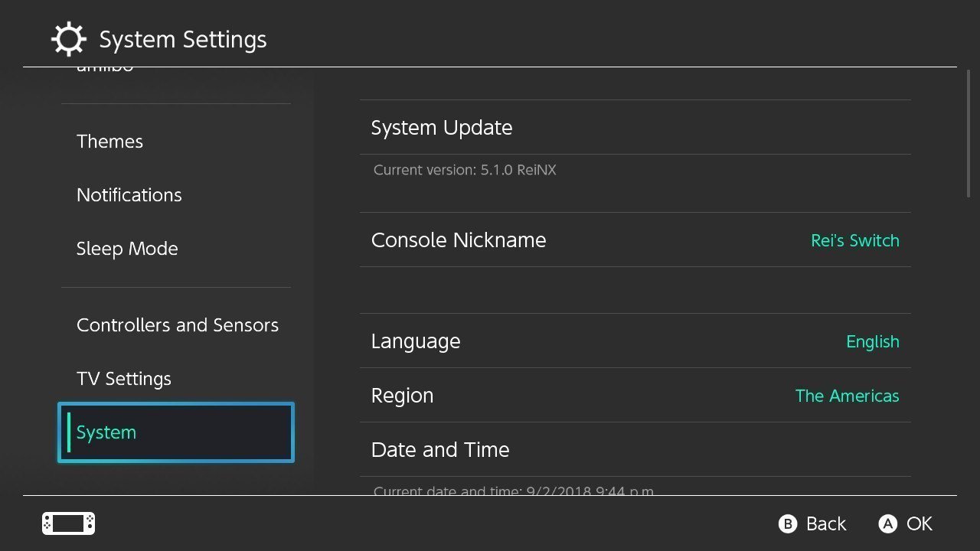Click the Rei's Switch nickname value
The image size is (980, 551).
point(855,240)
